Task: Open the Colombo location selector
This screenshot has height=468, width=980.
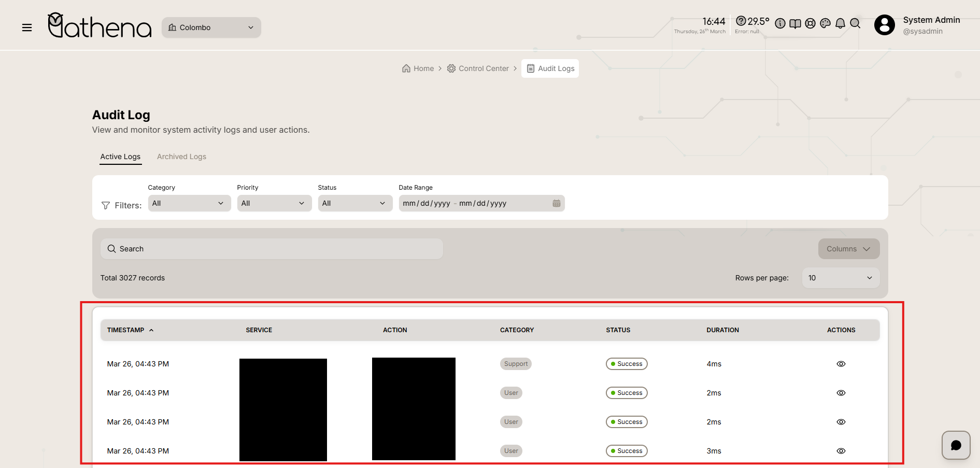Action: [x=211, y=27]
